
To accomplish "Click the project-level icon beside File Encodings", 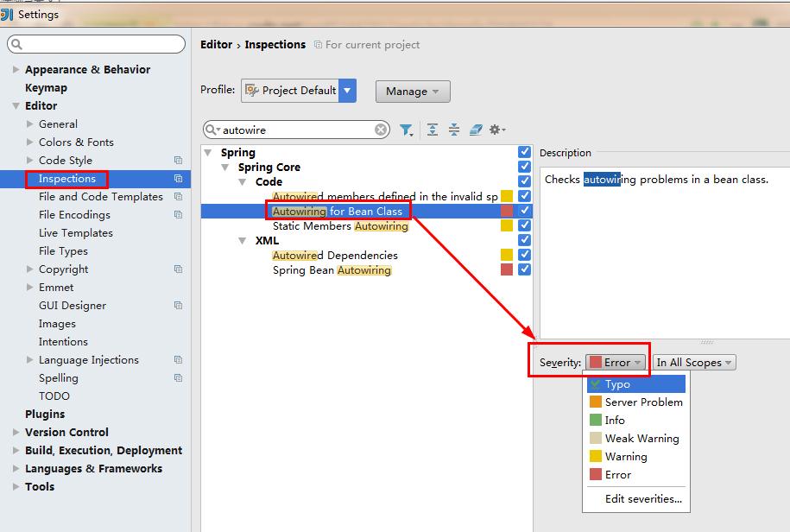I will (178, 214).
